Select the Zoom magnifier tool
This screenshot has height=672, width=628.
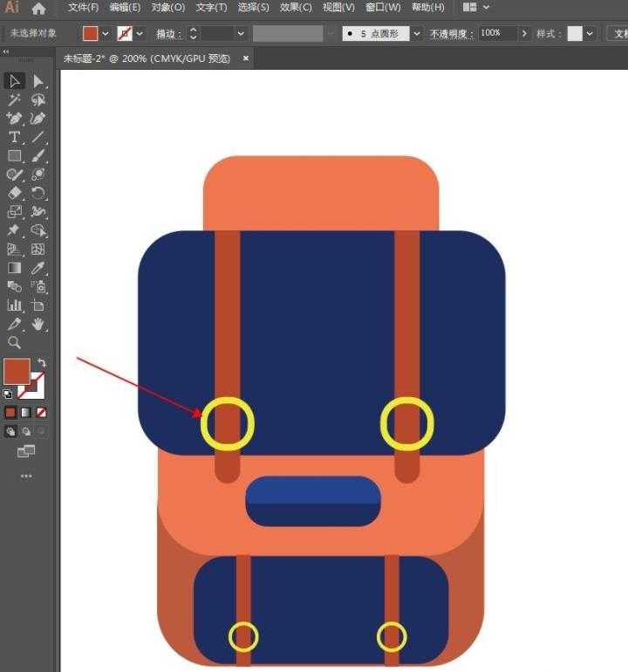click(14, 342)
